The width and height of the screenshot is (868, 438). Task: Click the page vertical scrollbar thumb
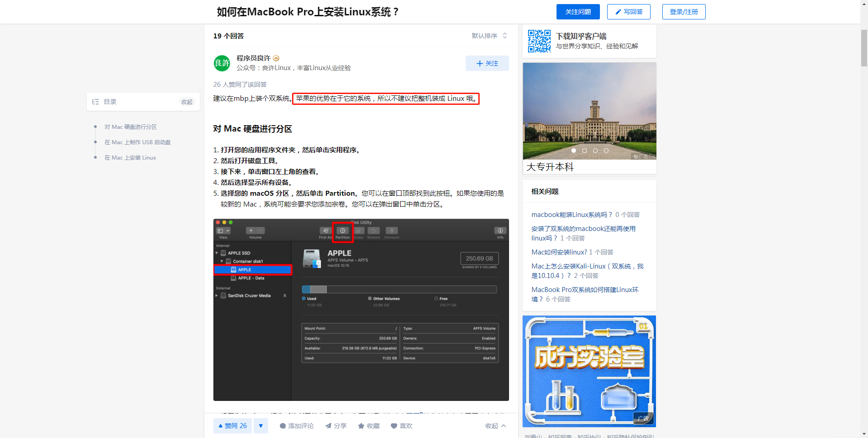[864, 48]
